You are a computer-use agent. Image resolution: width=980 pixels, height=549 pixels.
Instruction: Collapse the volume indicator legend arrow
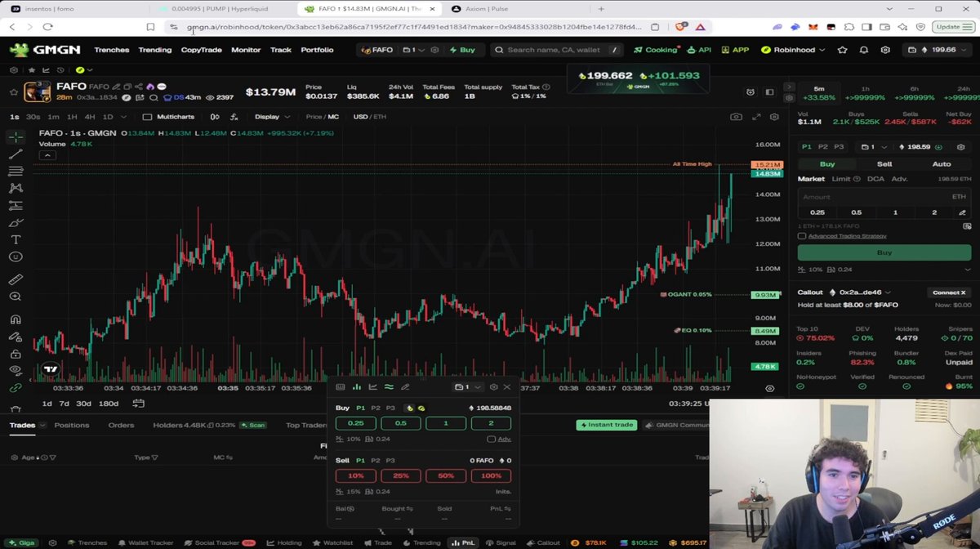click(47, 155)
